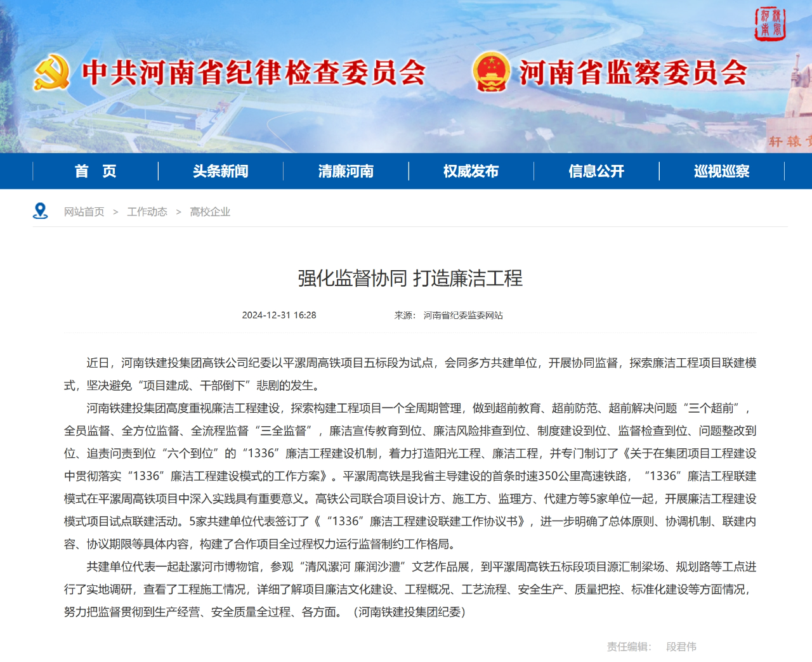
Task: Click the 高校企业 breadcrumb link
Action: click(210, 212)
